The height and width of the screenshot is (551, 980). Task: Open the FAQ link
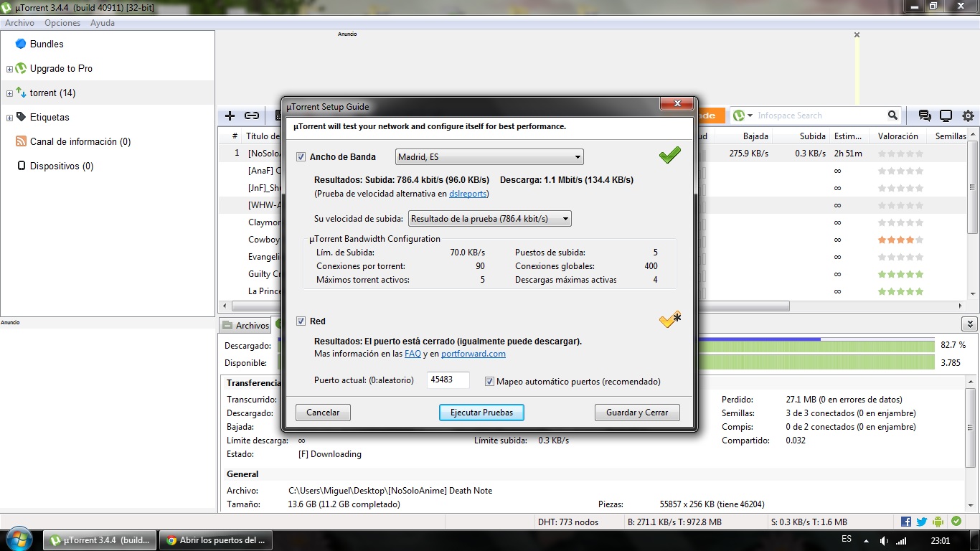[413, 354]
